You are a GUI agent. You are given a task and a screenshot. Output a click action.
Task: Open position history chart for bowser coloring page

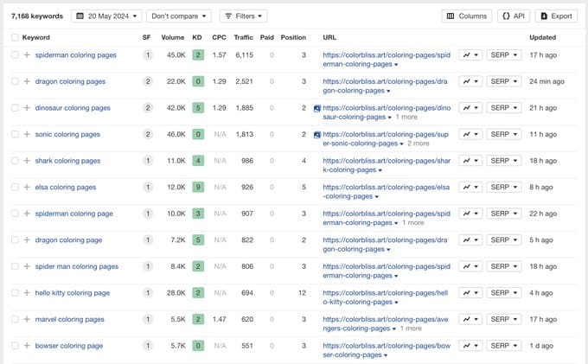(470, 346)
